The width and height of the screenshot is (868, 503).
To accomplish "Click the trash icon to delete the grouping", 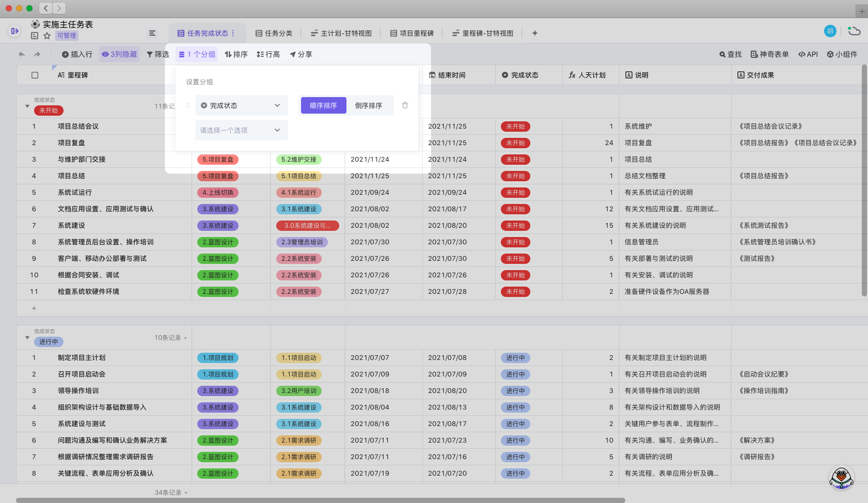I will tap(405, 105).
